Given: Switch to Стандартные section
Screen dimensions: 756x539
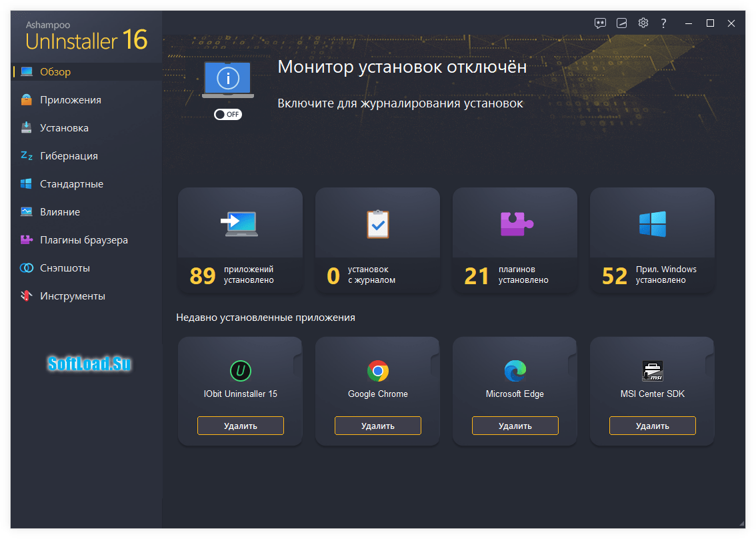Looking at the screenshot, I should 86,184.
